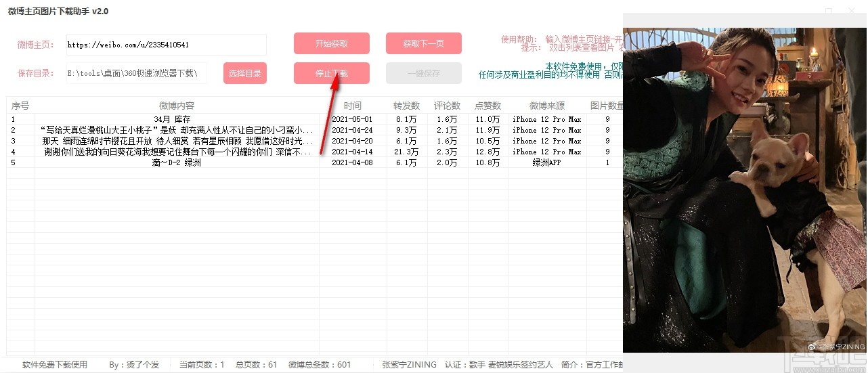The image size is (868, 373).
Task: Click the 序号 column header
Action: [x=20, y=106]
